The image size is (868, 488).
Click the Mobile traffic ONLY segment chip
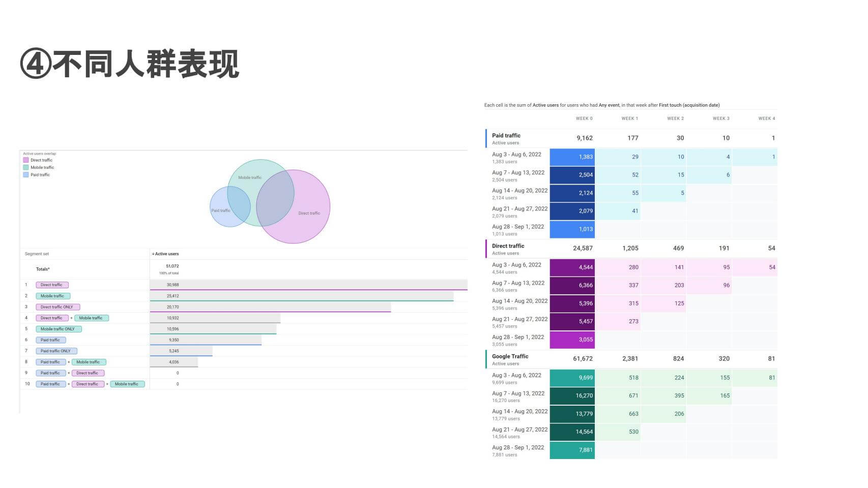(x=58, y=329)
